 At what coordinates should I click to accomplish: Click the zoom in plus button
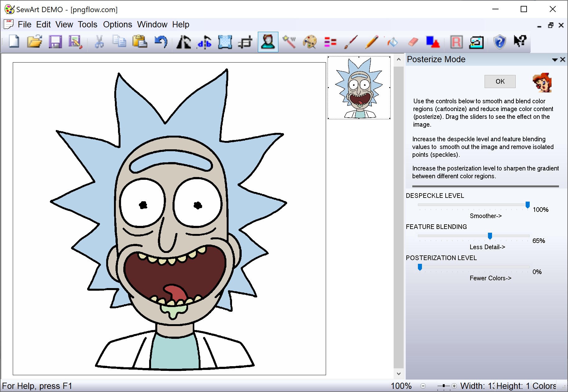[x=454, y=386]
